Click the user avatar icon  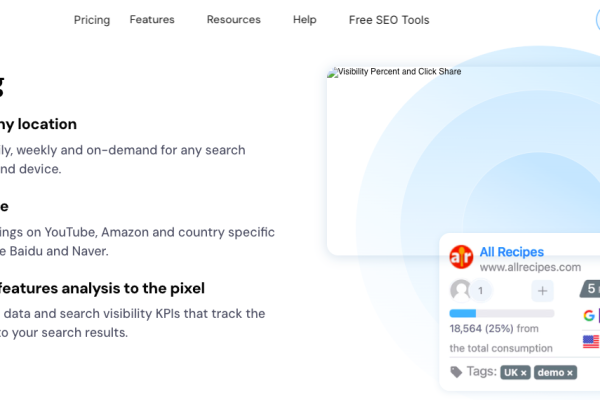point(460,291)
